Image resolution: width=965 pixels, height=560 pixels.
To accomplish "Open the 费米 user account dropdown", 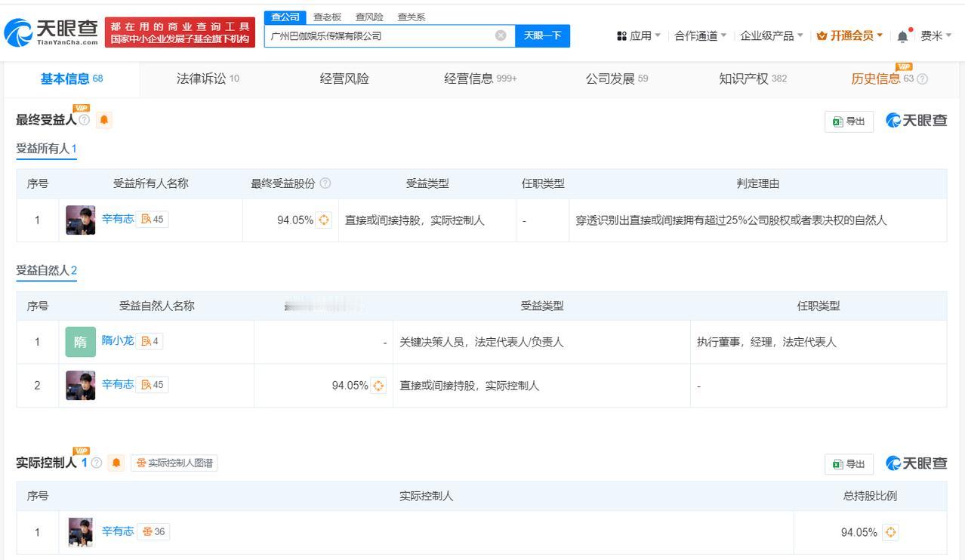I will (936, 36).
